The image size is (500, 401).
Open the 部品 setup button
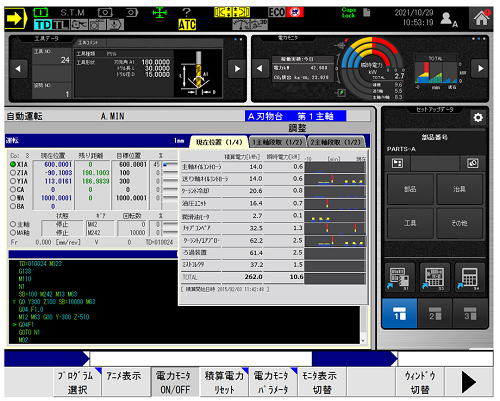pos(410,189)
